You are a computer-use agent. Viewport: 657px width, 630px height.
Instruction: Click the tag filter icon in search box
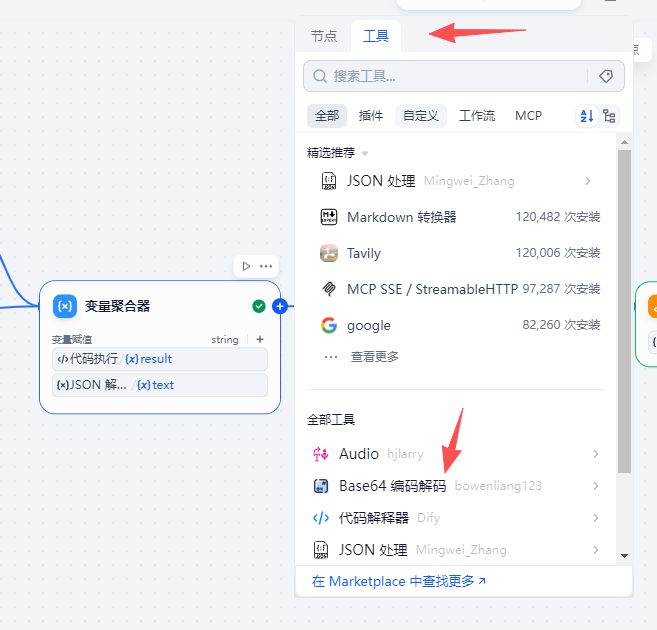tap(606, 76)
